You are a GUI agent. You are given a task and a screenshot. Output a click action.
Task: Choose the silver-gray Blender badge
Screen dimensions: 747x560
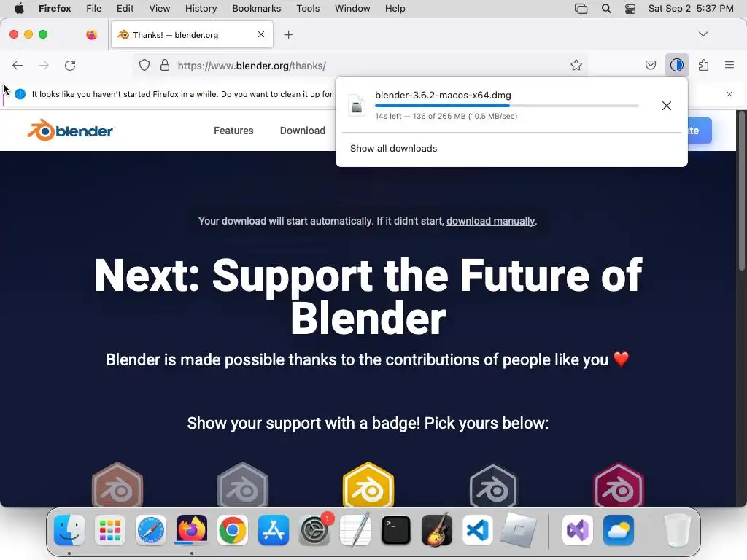[x=243, y=484]
